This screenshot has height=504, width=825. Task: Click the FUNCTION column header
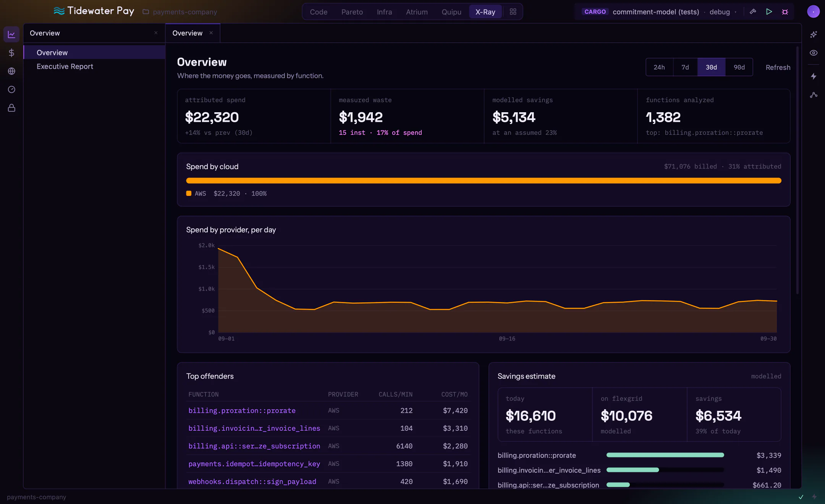point(203,394)
